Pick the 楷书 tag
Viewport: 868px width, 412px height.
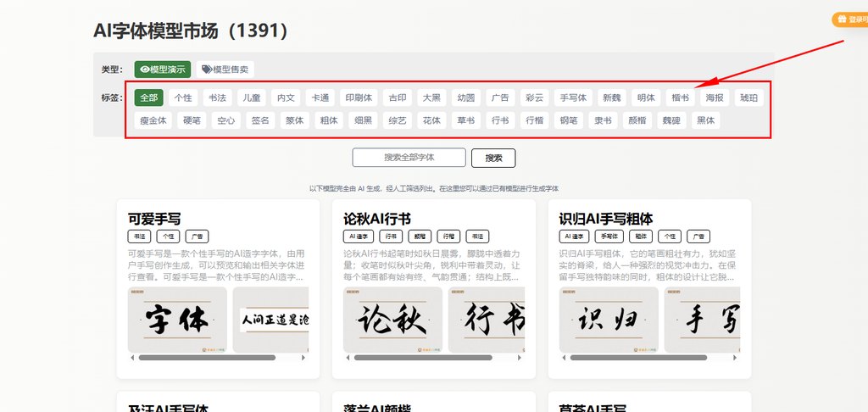pos(681,98)
